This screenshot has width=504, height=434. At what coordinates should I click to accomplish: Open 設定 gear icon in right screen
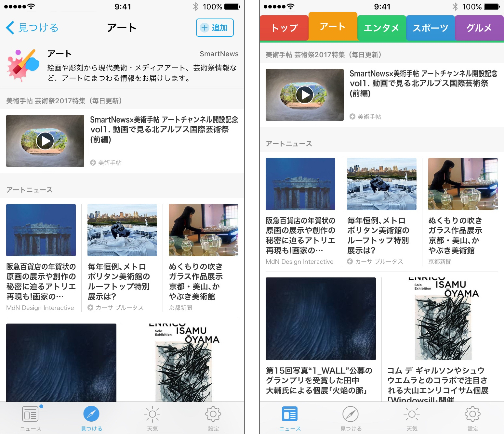click(473, 414)
